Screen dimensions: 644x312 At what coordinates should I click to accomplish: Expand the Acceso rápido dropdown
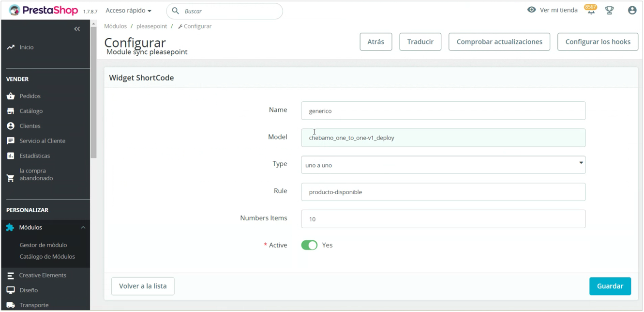pyautogui.click(x=129, y=11)
